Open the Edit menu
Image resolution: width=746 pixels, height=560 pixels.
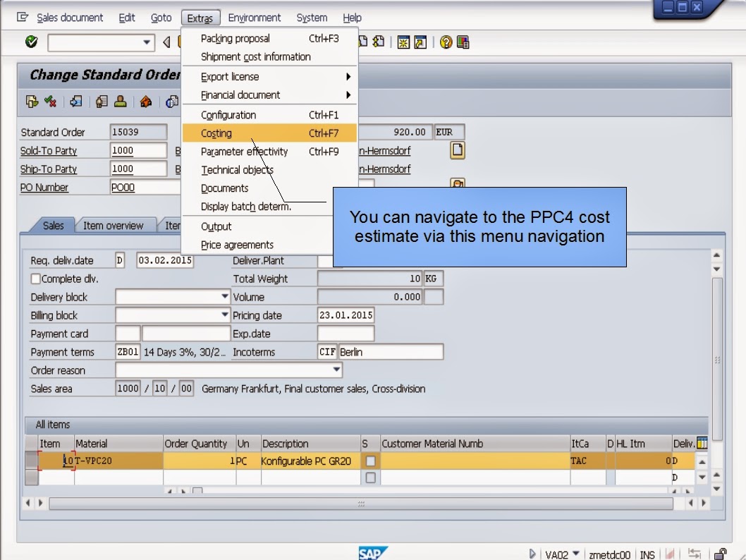pos(126,18)
